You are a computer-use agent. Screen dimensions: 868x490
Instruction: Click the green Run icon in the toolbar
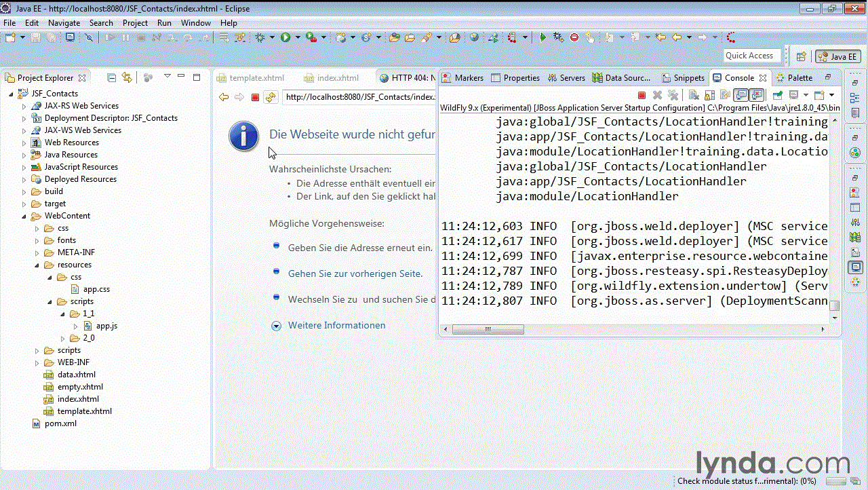point(285,37)
